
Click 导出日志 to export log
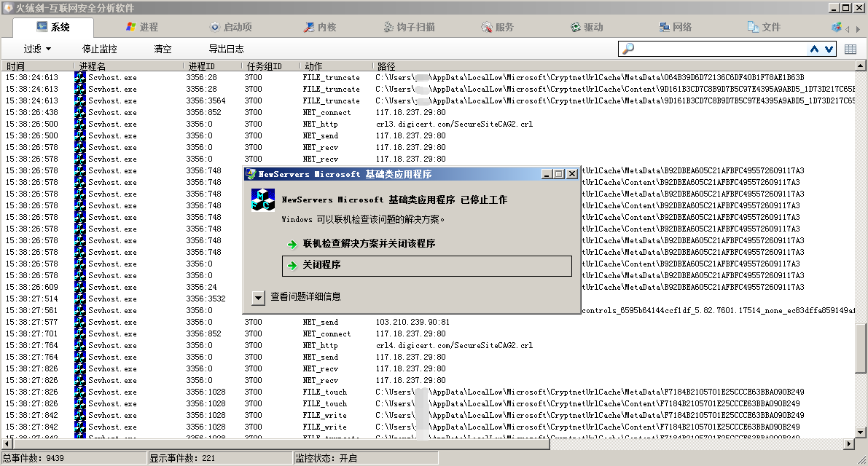[226, 49]
